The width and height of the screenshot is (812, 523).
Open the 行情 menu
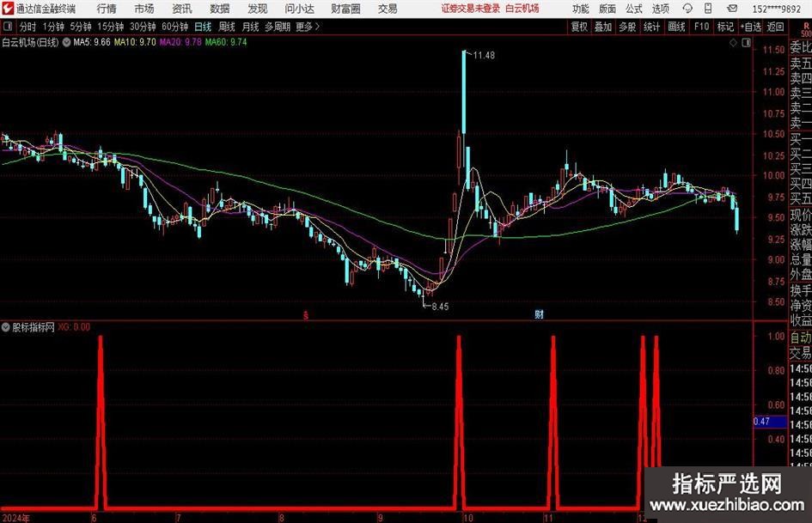click(107, 9)
